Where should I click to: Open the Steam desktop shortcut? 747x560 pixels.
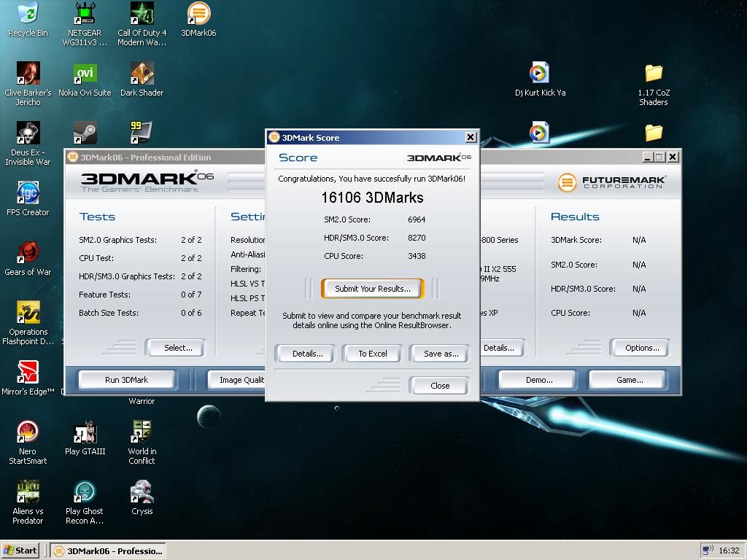(x=85, y=133)
